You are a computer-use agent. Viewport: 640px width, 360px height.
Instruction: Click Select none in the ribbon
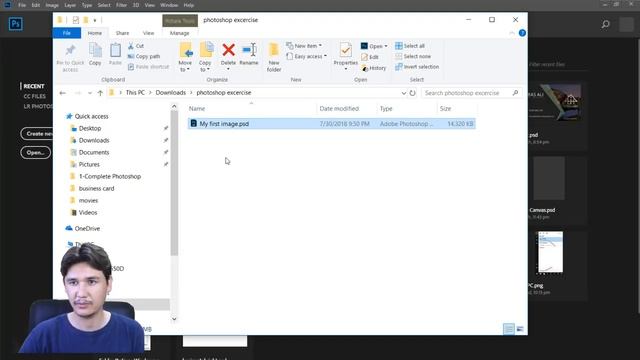[x=413, y=56]
